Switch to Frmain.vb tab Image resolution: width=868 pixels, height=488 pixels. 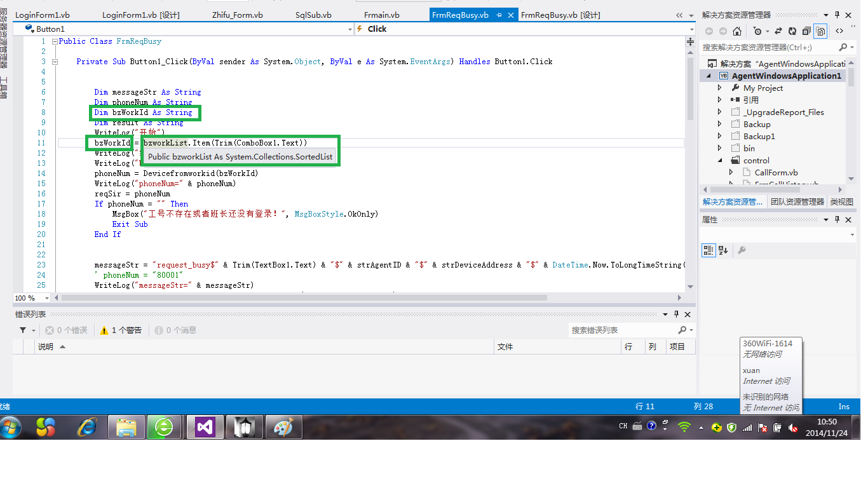(382, 15)
